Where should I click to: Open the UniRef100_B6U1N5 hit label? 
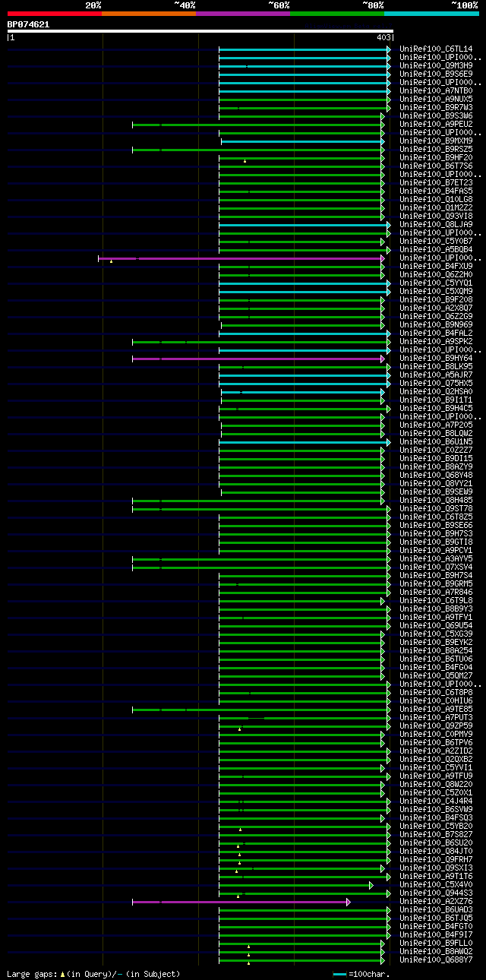436,442
